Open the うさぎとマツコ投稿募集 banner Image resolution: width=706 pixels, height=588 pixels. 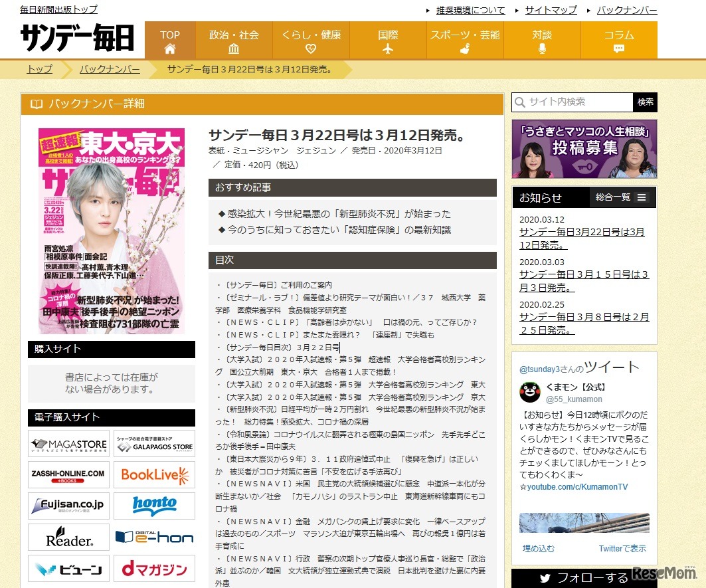coord(583,149)
